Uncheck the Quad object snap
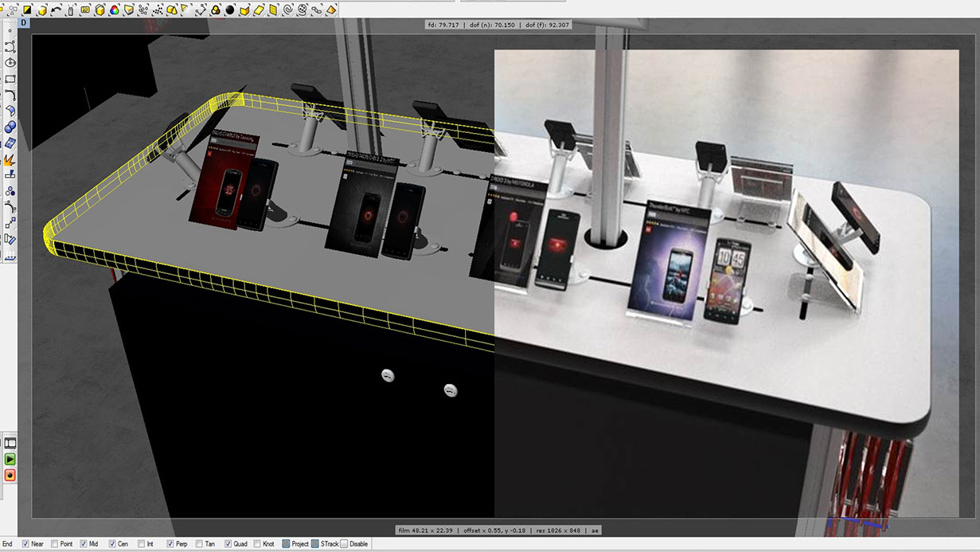980x552 pixels. (228, 544)
